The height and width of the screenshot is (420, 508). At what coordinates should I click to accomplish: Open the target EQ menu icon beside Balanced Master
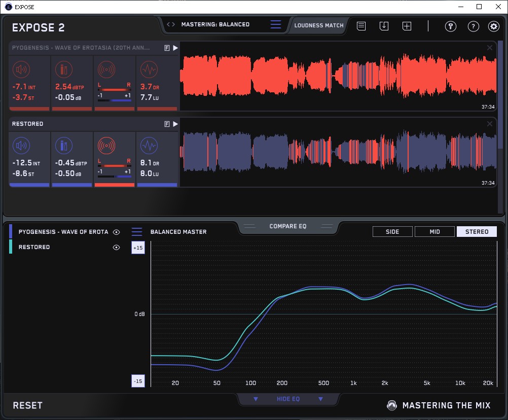(x=137, y=232)
